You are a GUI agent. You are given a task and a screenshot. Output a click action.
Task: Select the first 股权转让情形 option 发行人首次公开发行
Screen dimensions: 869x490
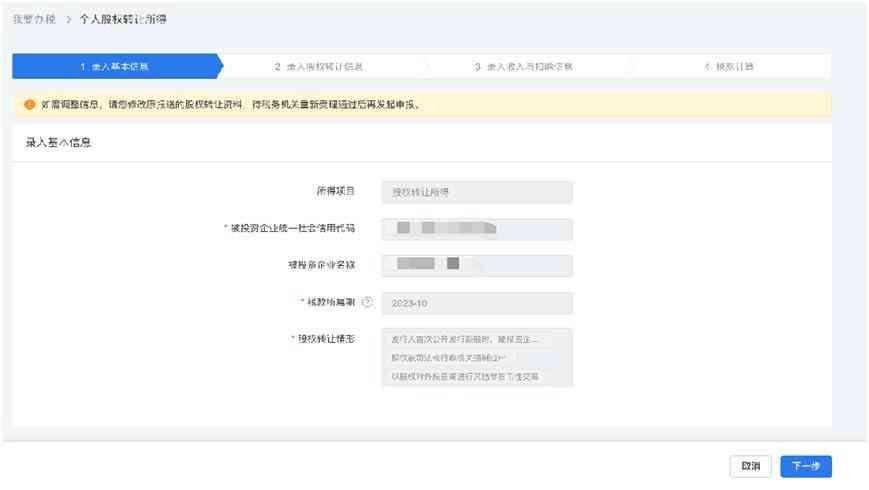click(464, 339)
